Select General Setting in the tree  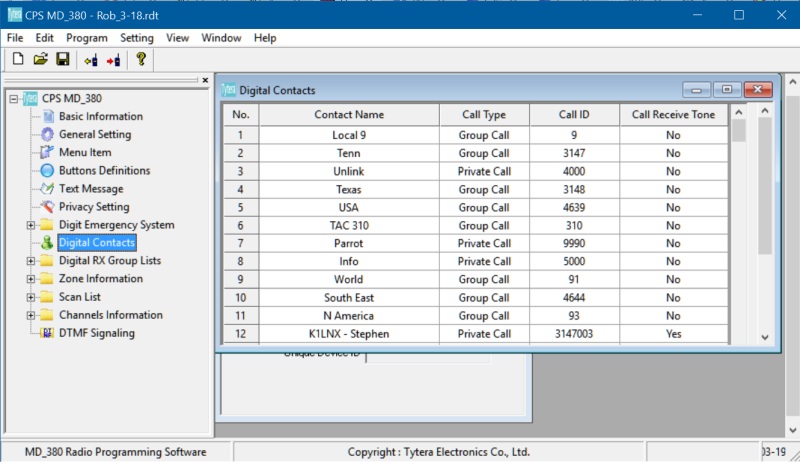tap(95, 134)
